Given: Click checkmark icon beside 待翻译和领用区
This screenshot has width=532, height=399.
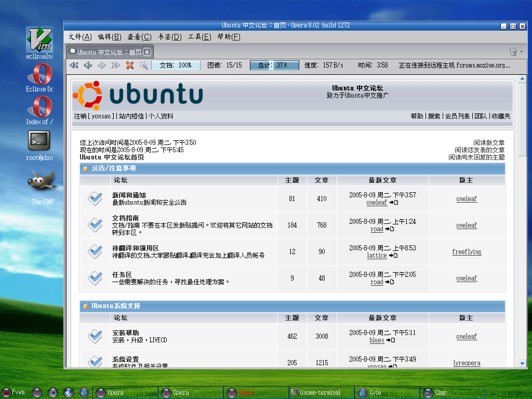Looking at the screenshot, I should click(95, 251).
